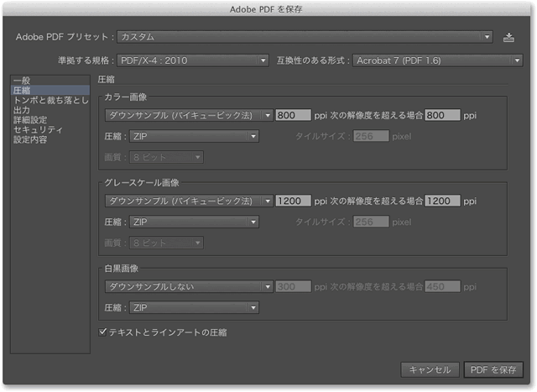
Task: Open monochrome ダウンサンプルしない dropdown
Action: (189, 286)
